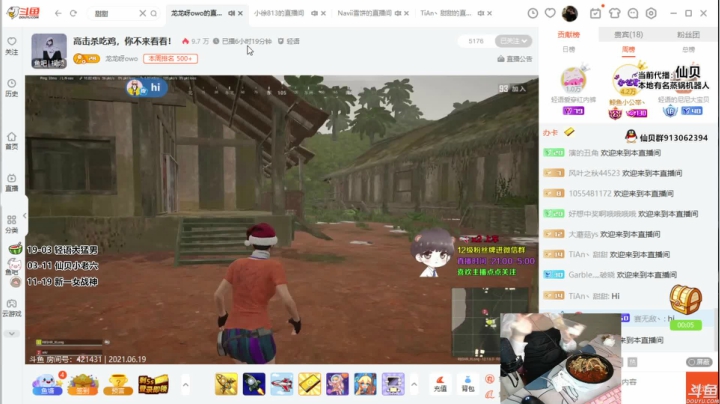Send the propeller plane gift
The width and height of the screenshot is (720, 404).
click(226, 384)
